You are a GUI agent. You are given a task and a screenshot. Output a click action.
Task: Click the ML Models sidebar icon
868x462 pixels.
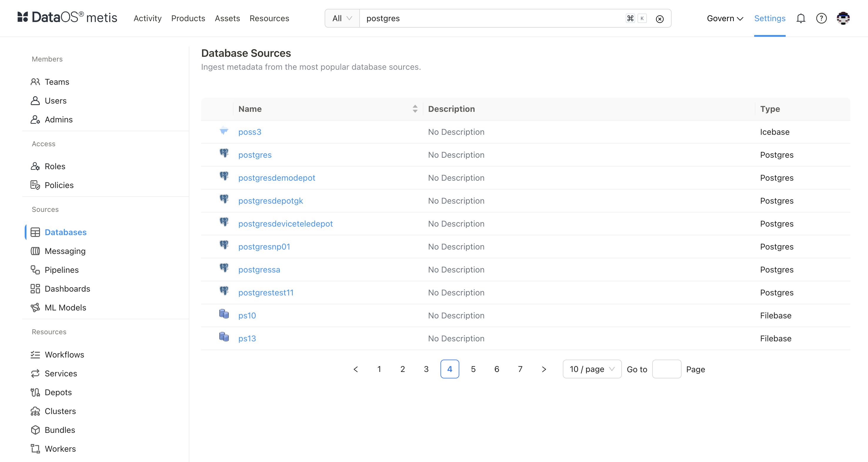point(35,308)
